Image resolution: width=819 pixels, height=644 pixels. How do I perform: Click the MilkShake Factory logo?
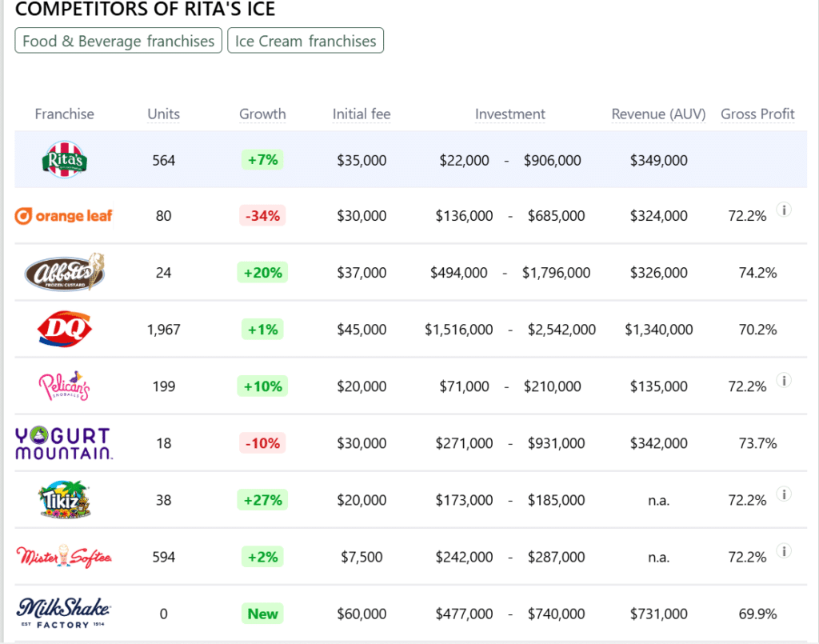[64, 613]
